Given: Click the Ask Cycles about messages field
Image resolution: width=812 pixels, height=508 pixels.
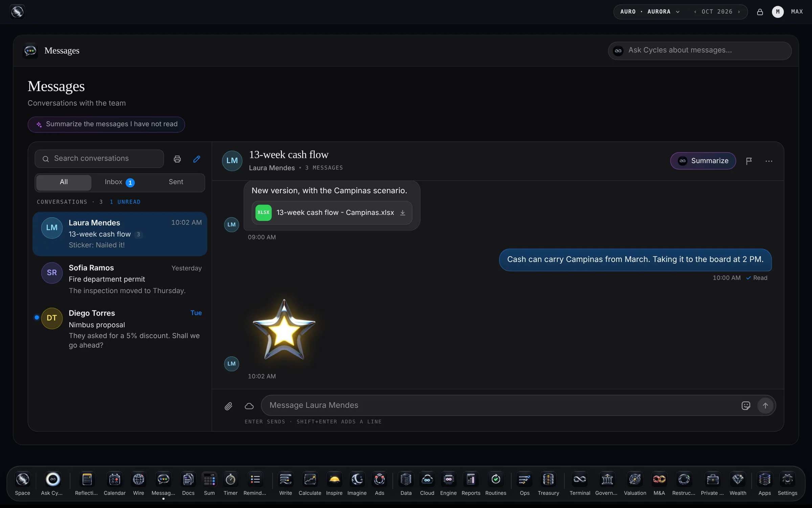Looking at the screenshot, I should click(x=700, y=50).
